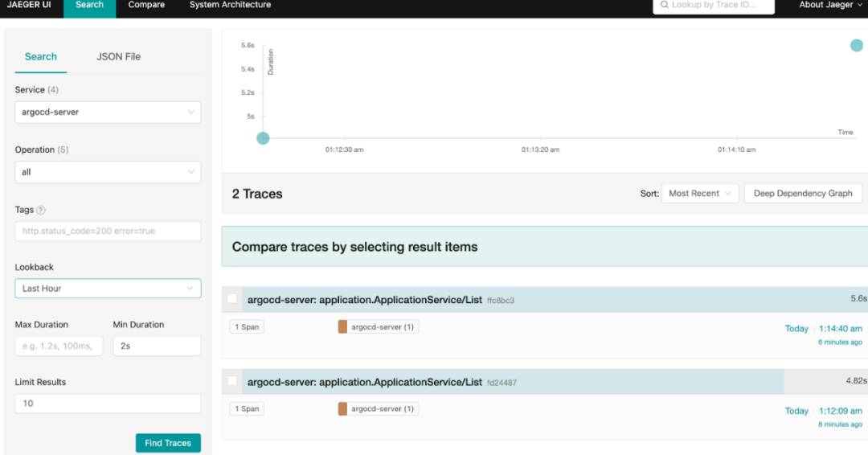868x455 pixels.
Task: Open the System Architecture tab
Action: click(x=231, y=5)
